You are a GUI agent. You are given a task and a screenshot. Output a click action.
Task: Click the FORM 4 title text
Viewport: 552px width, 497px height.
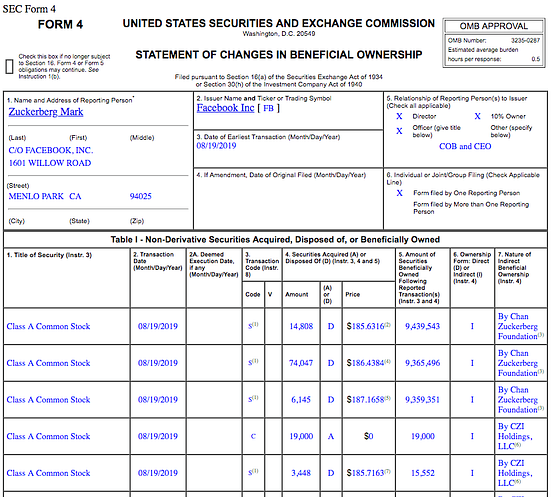[61, 25]
